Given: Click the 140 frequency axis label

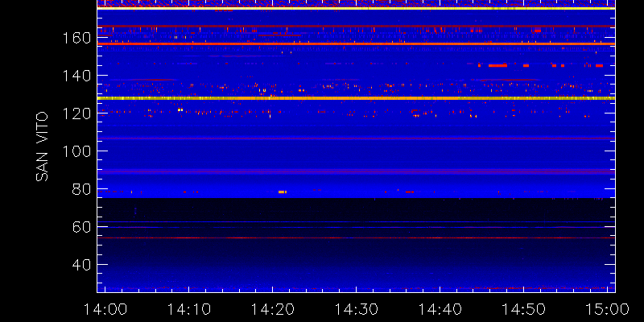Looking at the screenshot, I should [x=76, y=76].
